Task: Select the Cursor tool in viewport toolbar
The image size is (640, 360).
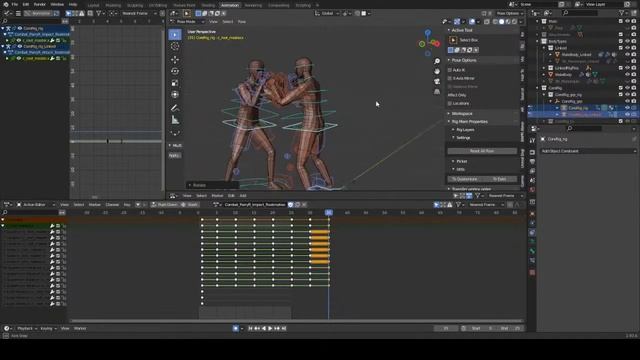Action: click(x=175, y=47)
